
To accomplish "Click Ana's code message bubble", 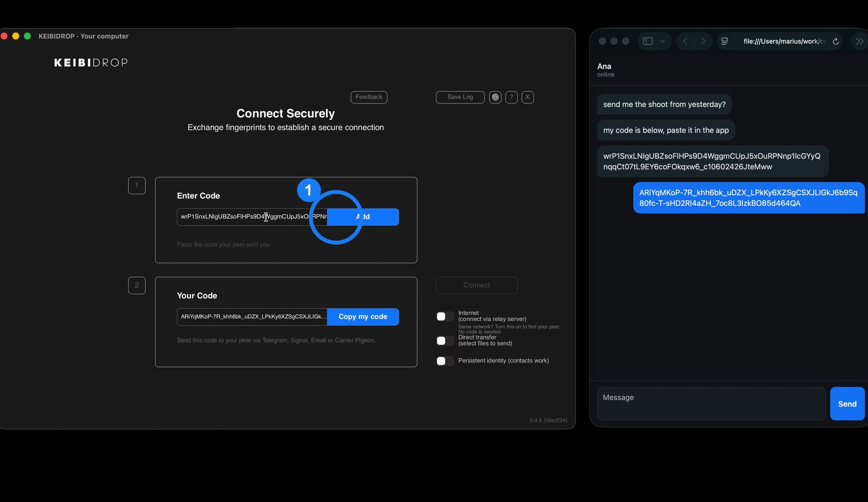I will [x=712, y=161].
